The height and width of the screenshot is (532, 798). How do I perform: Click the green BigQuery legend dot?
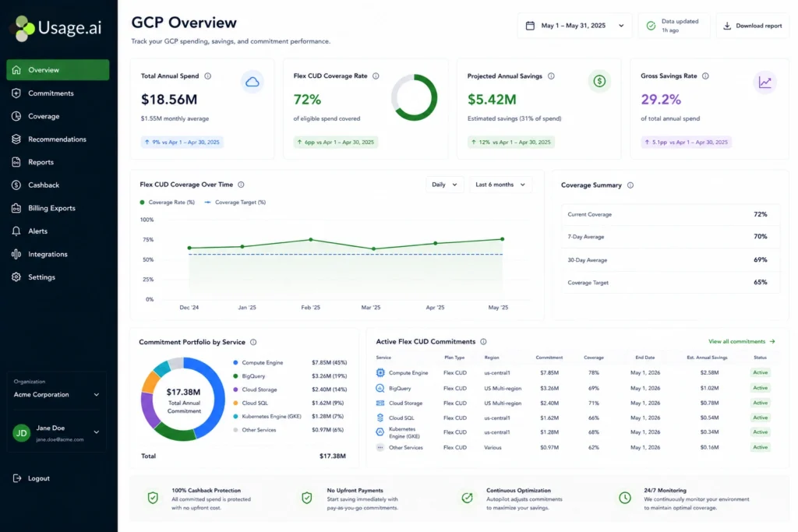click(235, 376)
